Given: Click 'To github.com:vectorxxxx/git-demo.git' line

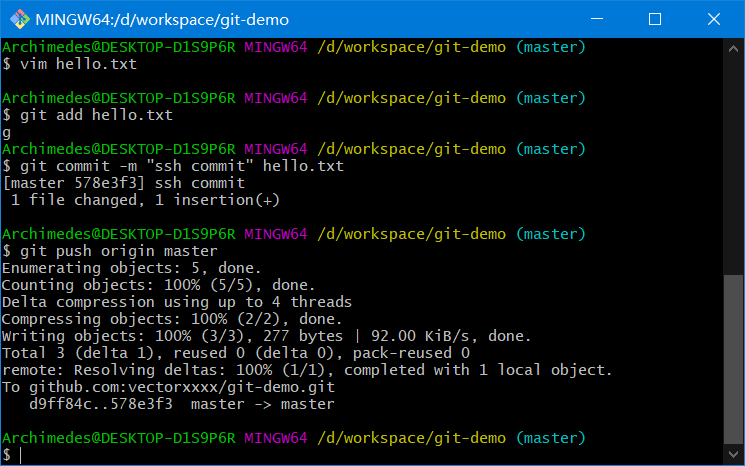Looking at the screenshot, I should (169, 387).
